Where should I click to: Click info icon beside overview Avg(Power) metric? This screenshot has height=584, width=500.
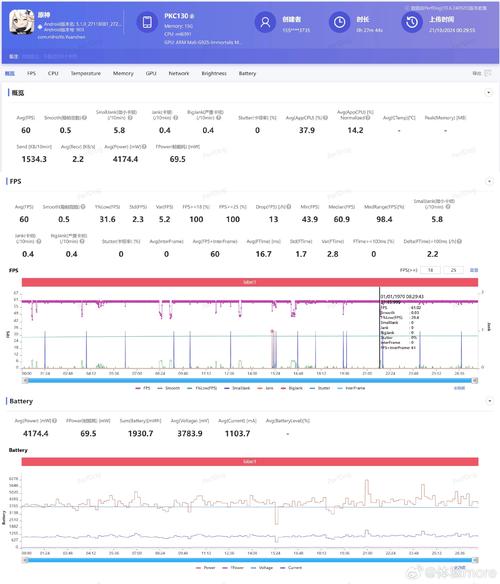click(x=144, y=147)
